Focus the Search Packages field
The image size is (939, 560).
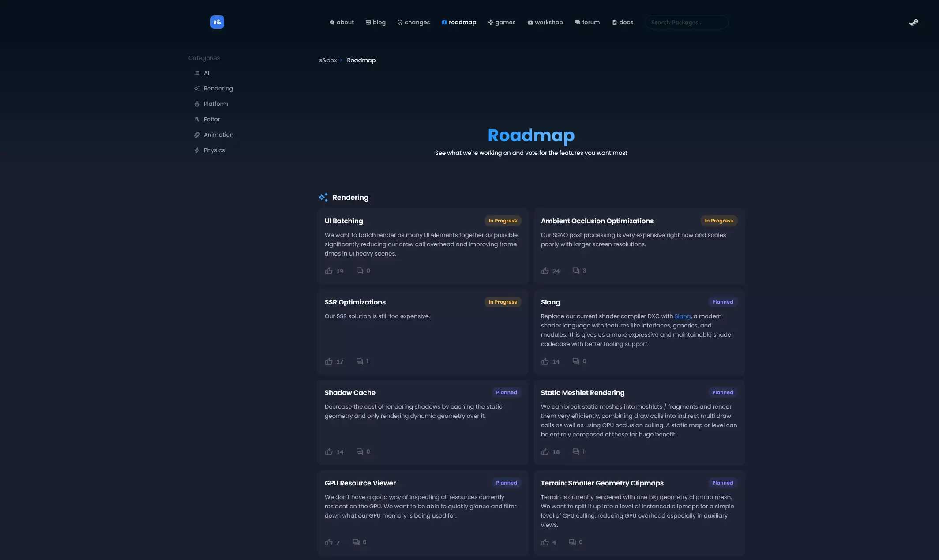coord(686,23)
